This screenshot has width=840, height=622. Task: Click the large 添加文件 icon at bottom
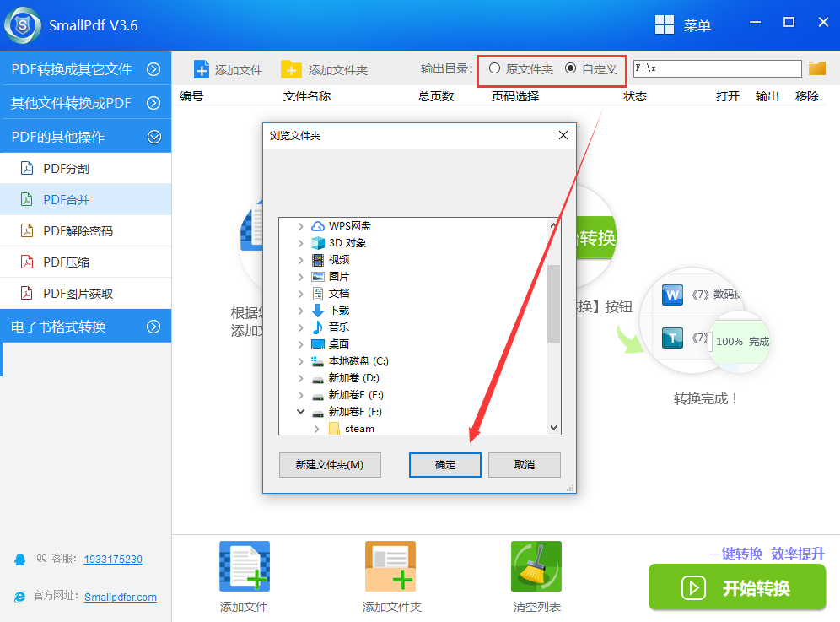(x=245, y=566)
